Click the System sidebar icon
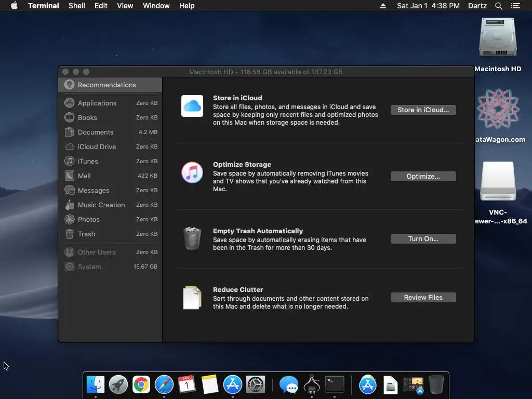 coord(70,267)
